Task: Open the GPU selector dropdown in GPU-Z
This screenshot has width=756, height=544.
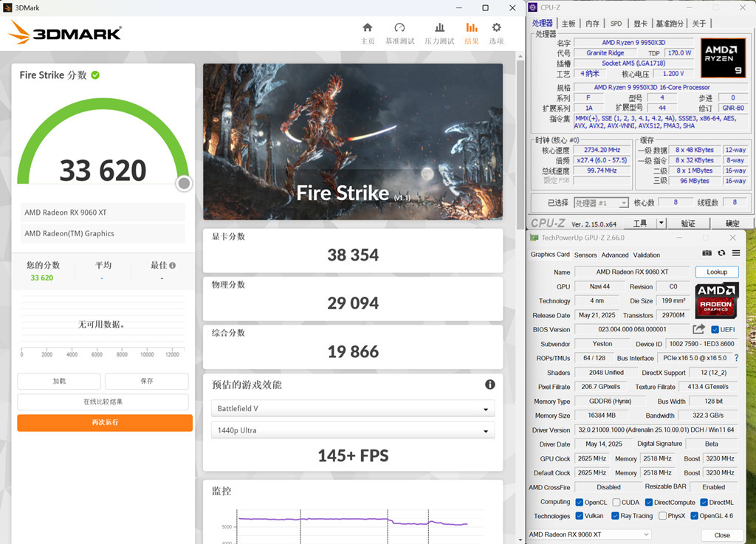Action: click(x=589, y=534)
